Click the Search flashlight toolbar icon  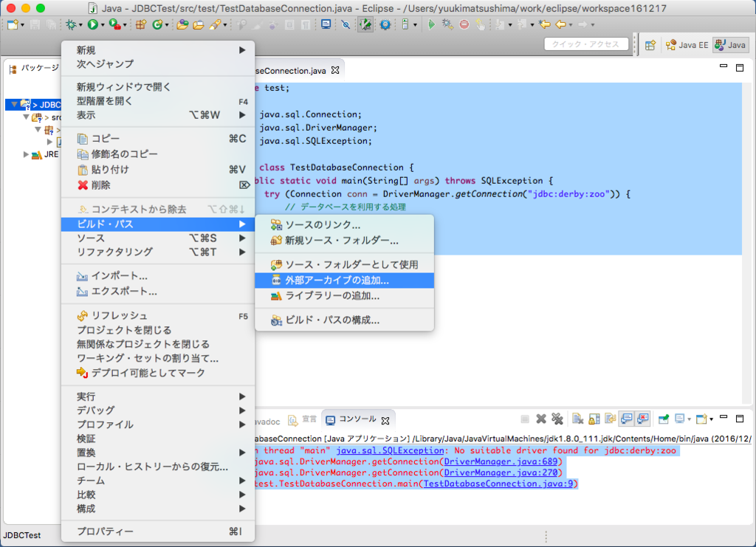[215, 24]
